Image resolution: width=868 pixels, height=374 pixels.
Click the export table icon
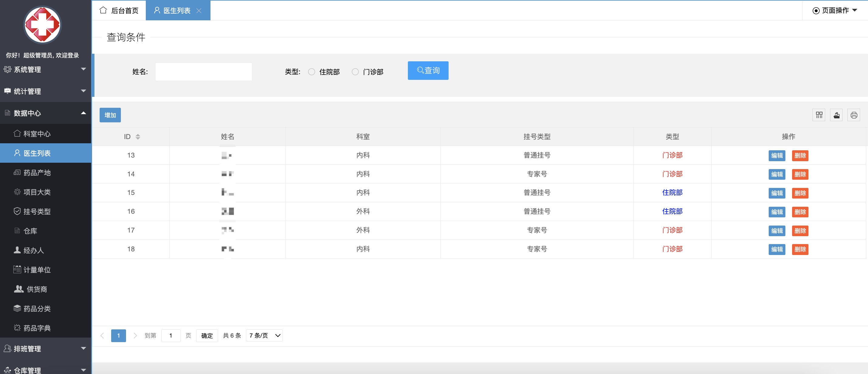[836, 115]
